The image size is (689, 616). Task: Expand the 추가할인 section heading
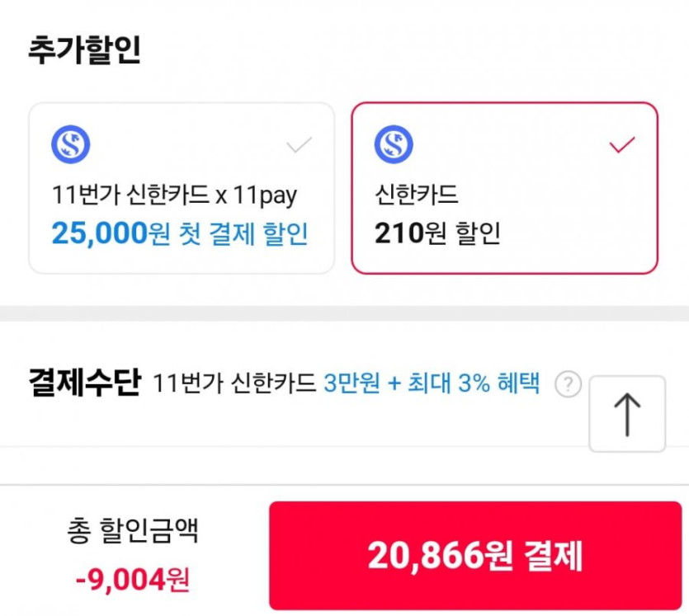[x=84, y=50]
